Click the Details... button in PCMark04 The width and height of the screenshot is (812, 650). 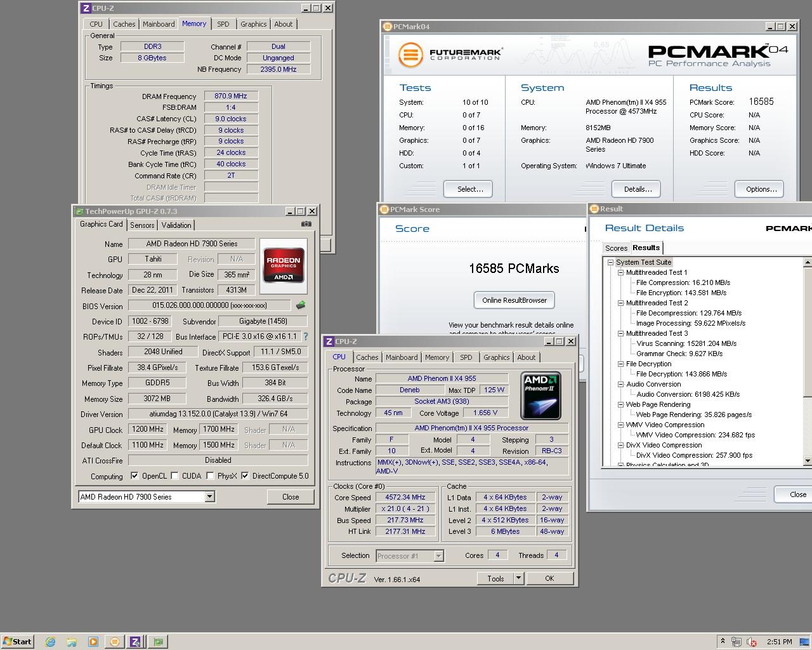coord(638,189)
